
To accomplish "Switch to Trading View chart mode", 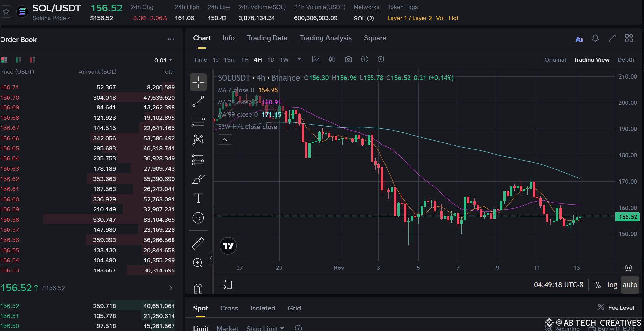I will (x=591, y=60).
